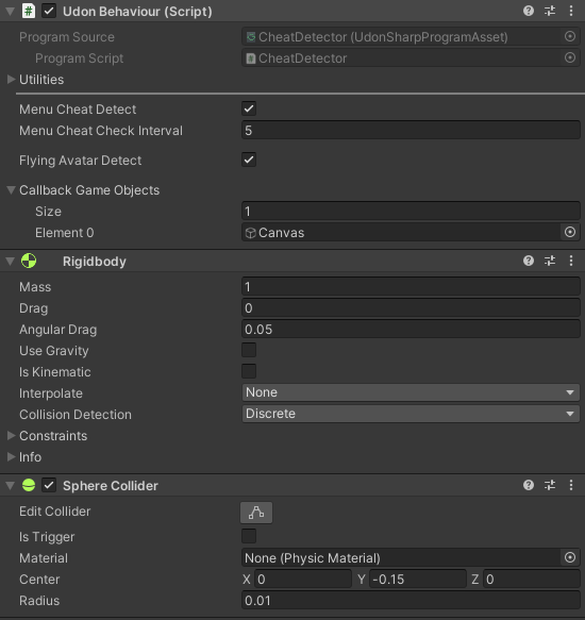
Task: Open Rigidbody component context menu
Action: pos(571,261)
